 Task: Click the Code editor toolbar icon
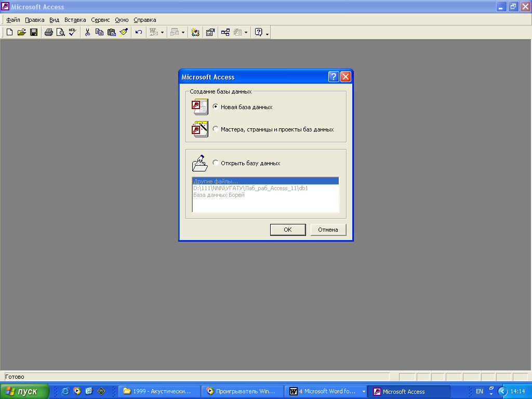[195, 32]
